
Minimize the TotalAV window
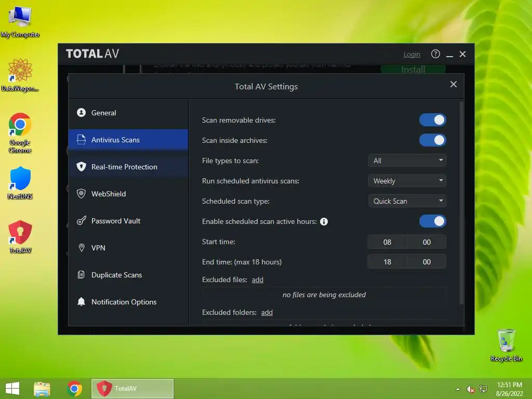(x=449, y=55)
